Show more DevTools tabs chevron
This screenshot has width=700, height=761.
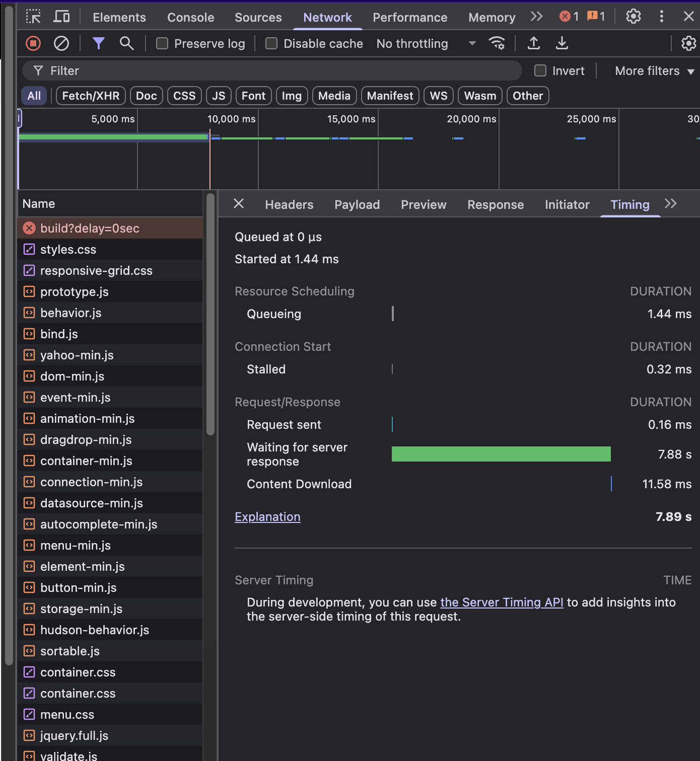pos(537,17)
